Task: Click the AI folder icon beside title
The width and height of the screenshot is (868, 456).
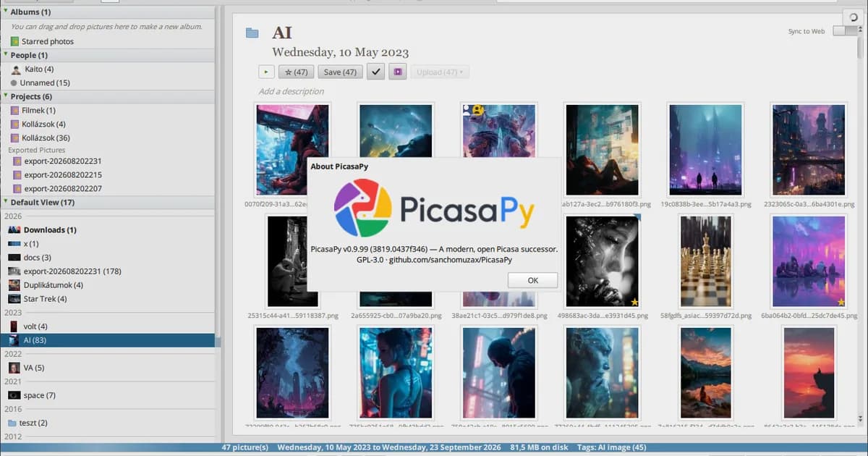Action: click(x=252, y=33)
